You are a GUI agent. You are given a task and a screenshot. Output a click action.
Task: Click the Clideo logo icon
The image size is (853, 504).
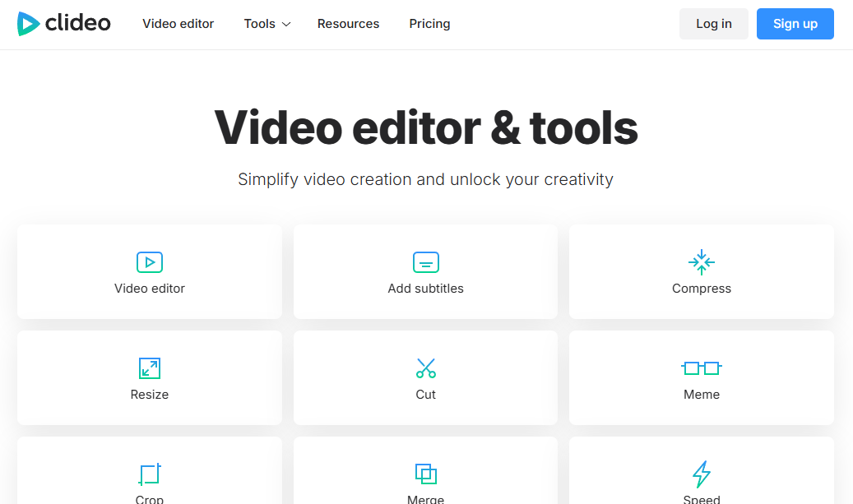coord(28,24)
